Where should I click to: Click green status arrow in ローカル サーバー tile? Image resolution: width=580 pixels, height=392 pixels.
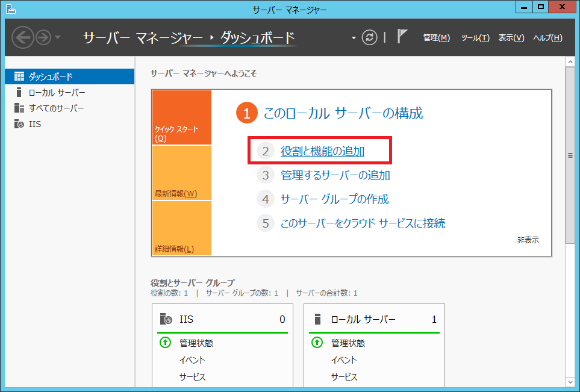click(x=317, y=343)
